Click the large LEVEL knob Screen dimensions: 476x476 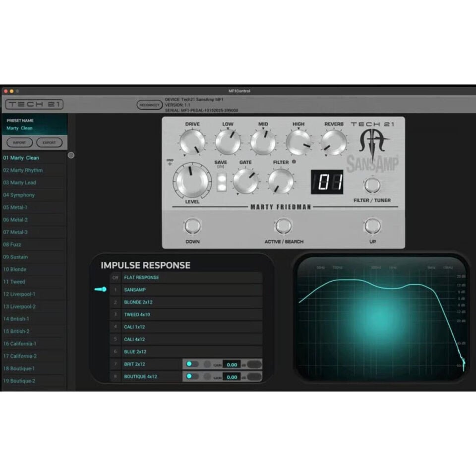point(192,181)
